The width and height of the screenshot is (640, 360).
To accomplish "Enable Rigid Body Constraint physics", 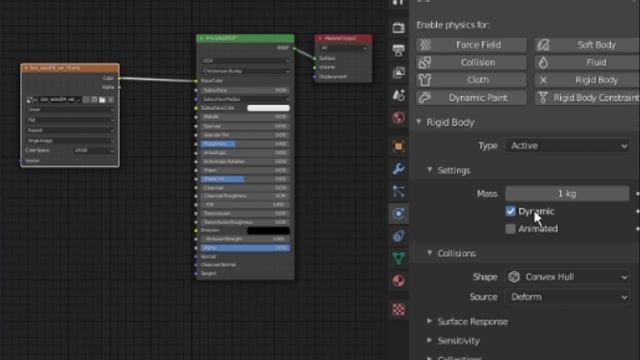I will pos(587,98).
